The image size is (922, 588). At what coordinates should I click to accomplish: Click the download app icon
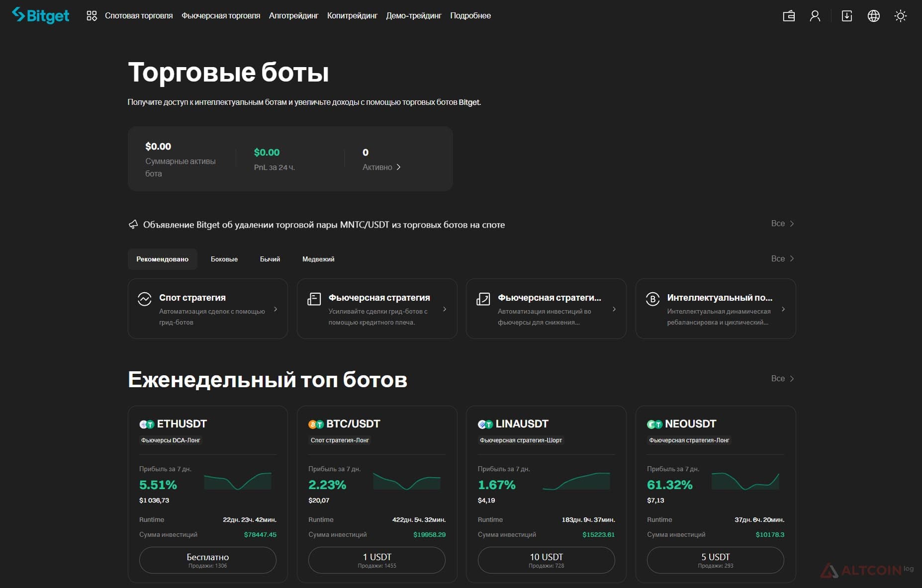pyautogui.click(x=847, y=16)
